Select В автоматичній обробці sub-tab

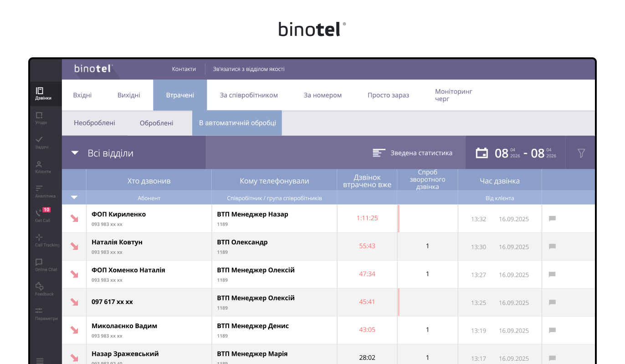[237, 123]
